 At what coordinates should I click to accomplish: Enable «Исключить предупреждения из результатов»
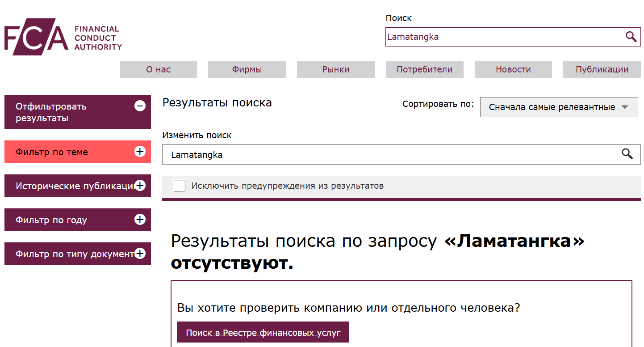(179, 185)
